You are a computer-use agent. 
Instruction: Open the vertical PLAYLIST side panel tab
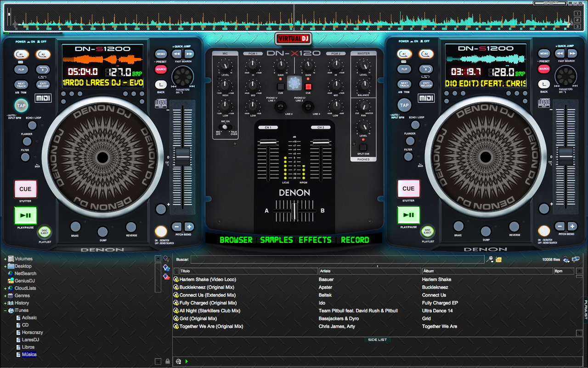click(586, 309)
